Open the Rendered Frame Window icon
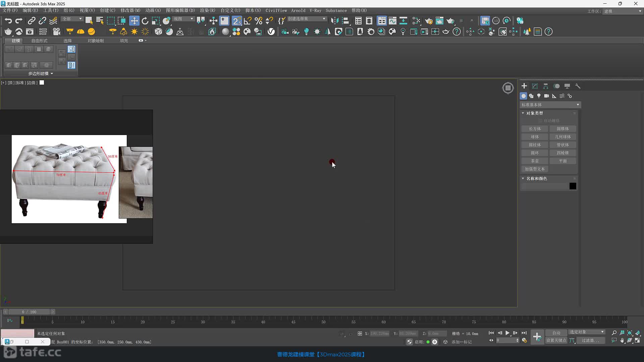Viewport: 644px width, 362px height. tap(439, 21)
